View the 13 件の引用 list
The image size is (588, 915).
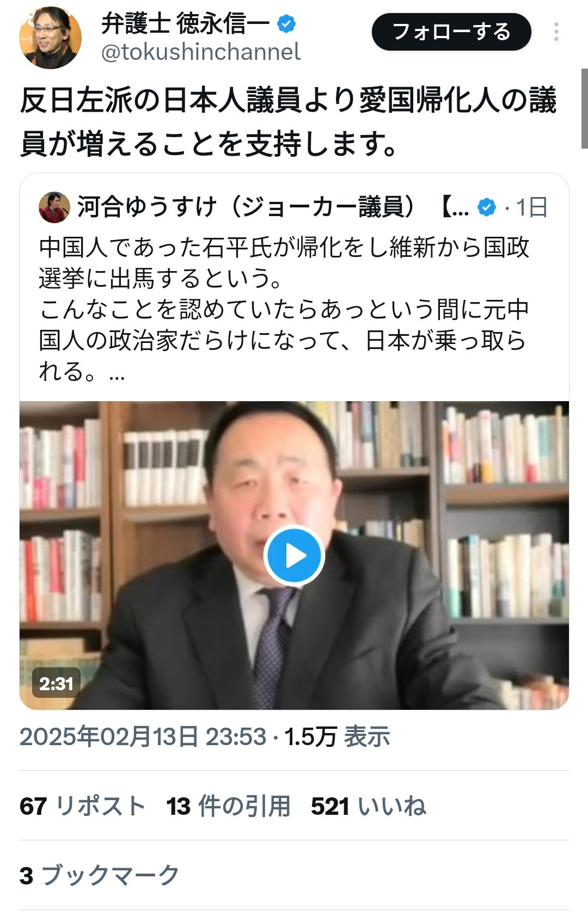[229, 806]
